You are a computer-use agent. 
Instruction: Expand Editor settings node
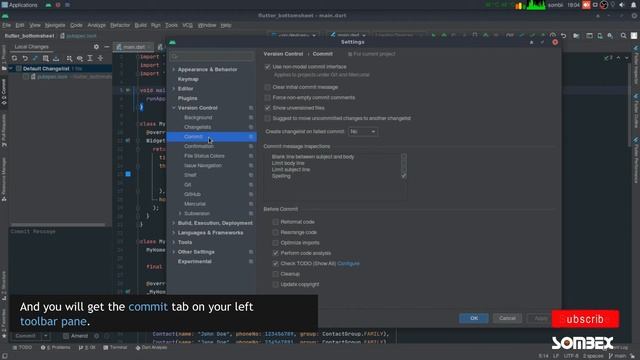click(174, 89)
